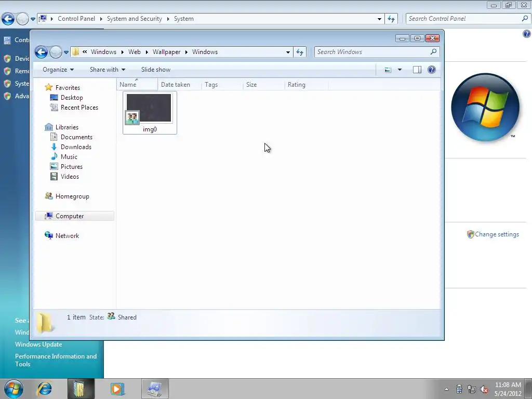Open the Documents library
Image resolution: width=532 pixels, height=399 pixels.
coord(76,137)
